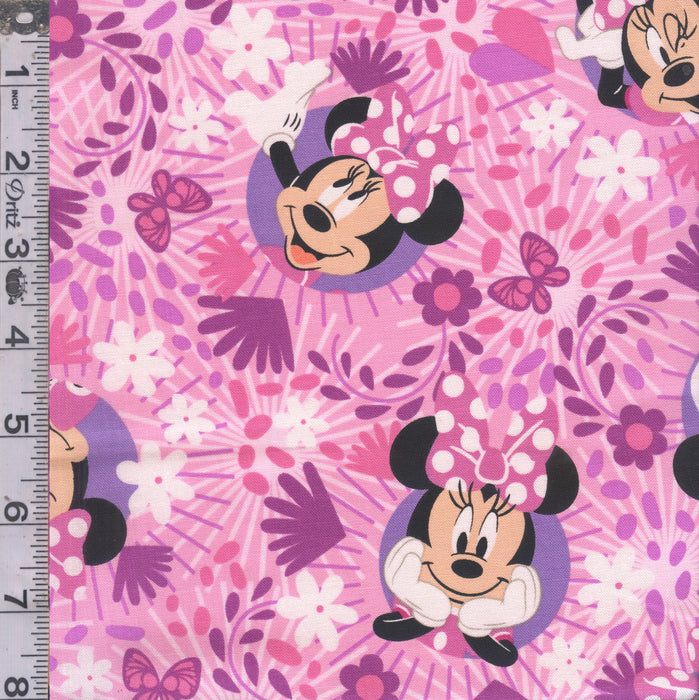Click the number 7 on the ruler
Image resolution: width=699 pixels, height=700 pixels.
17,600
